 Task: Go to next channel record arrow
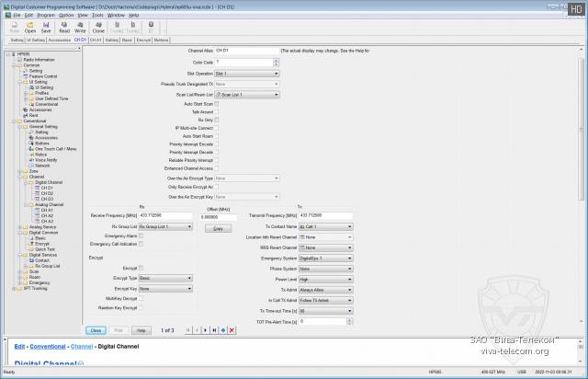click(x=206, y=329)
